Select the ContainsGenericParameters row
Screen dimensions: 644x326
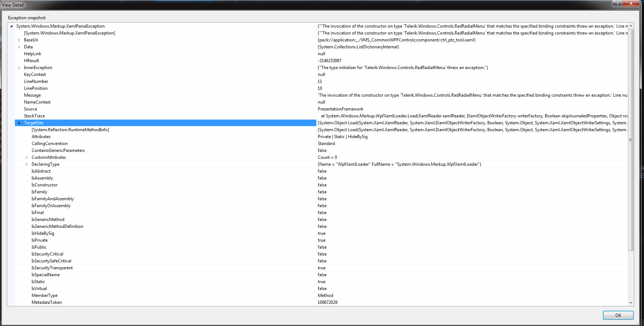click(x=321, y=150)
